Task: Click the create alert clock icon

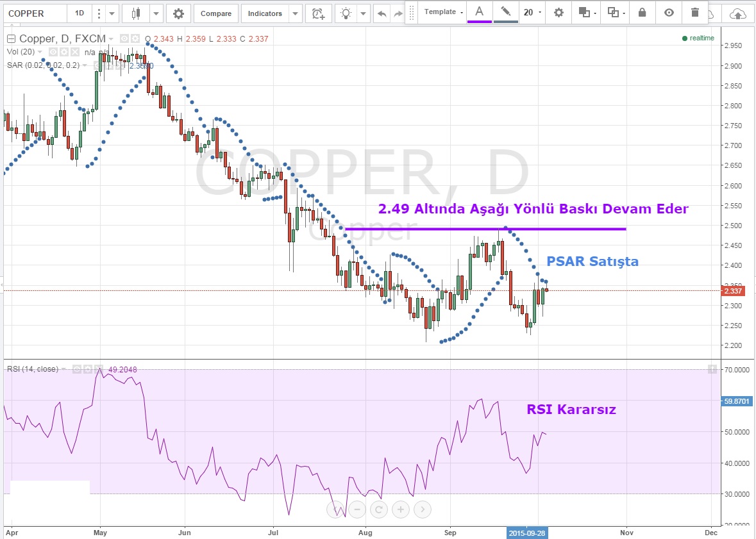Action: (317, 13)
